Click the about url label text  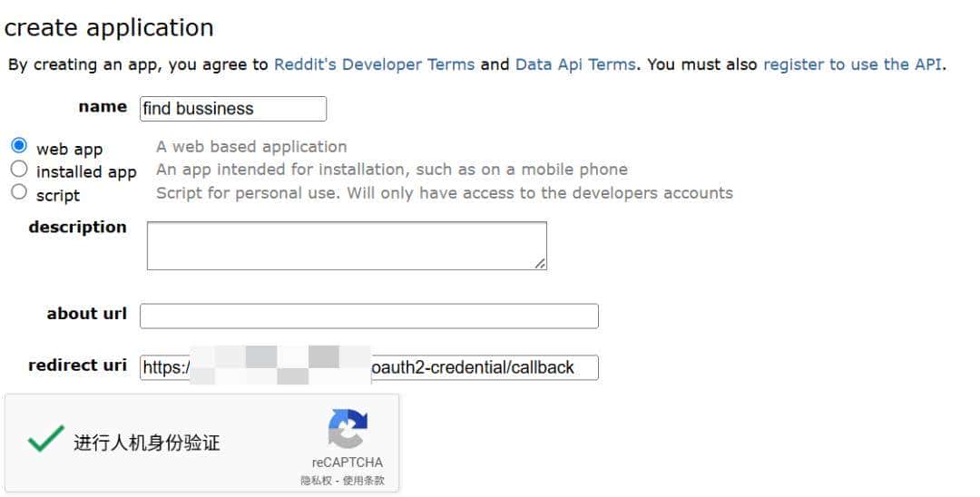pos(86,314)
